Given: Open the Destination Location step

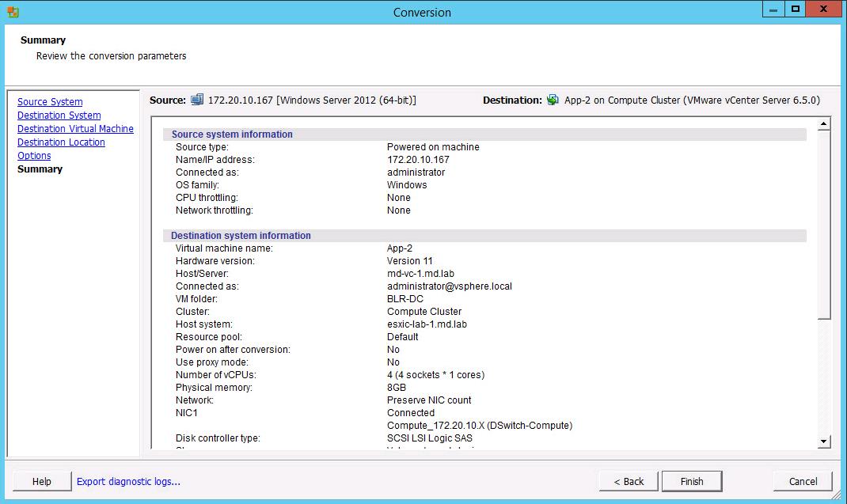Looking at the screenshot, I should coord(61,142).
